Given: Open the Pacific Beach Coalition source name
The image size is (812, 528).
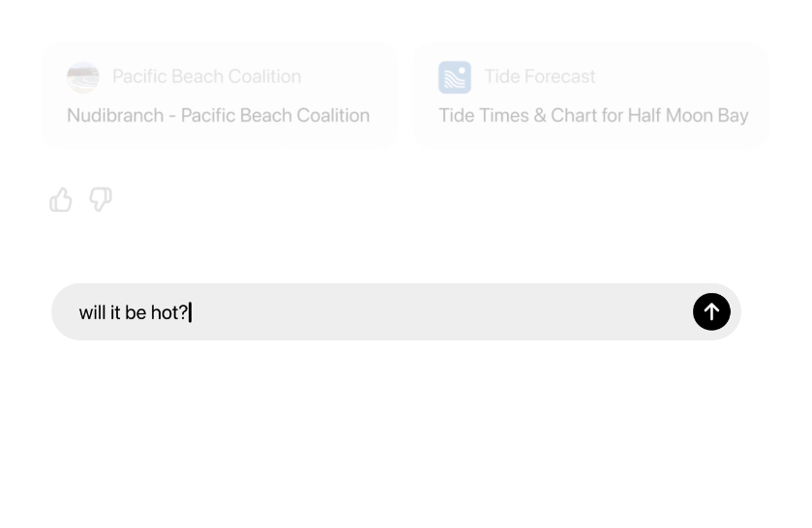Looking at the screenshot, I should (x=206, y=76).
